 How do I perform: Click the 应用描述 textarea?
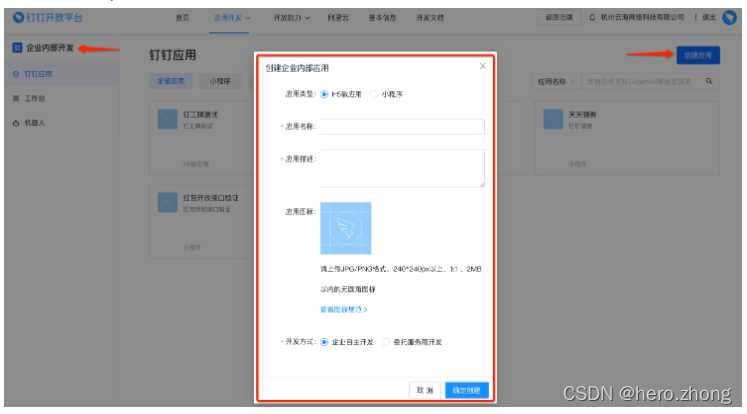[x=403, y=168]
